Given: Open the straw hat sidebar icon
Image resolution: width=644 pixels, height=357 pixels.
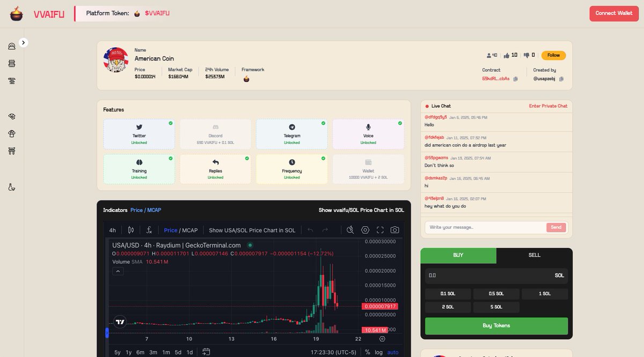Looking at the screenshot, I should click(x=12, y=47).
